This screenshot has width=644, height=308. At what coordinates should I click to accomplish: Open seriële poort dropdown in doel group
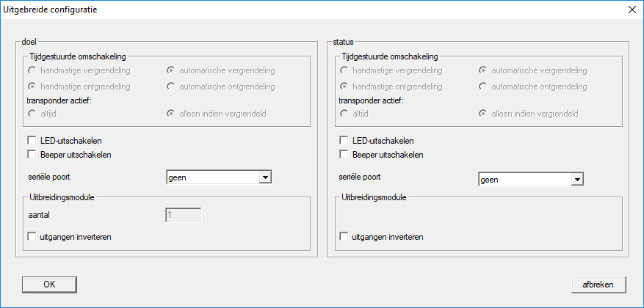click(266, 177)
